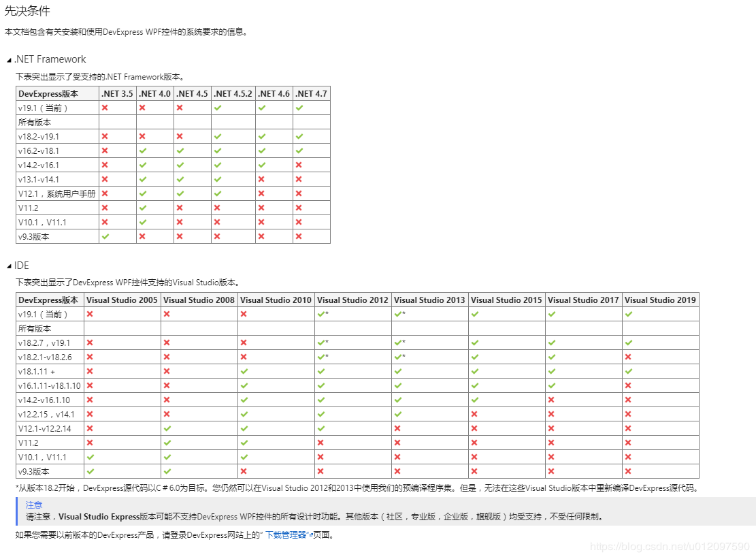
Task: Click the starred check for v18.2.1-v18.2.6 under Visual Studio 2013
Action: point(399,357)
